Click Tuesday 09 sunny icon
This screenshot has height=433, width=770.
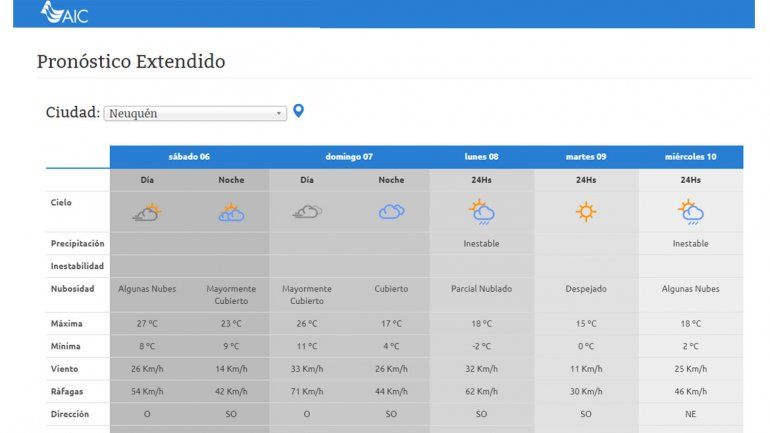pyautogui.click(x=586, y=212)
